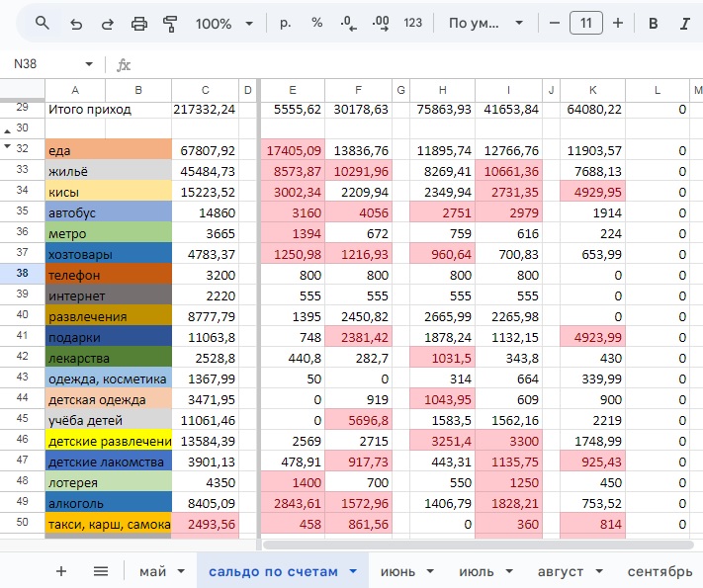Decrease font size with minus button
This screenshot has height=588, width=703.
pos(554,23)
